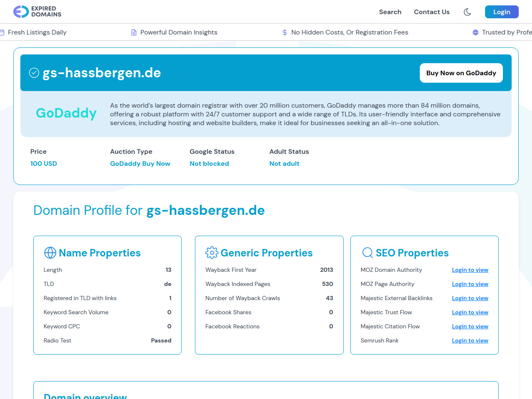Click Login to view for MOZ Page Authority
Screen dimensions: 532x399
(x=470, y=284)
